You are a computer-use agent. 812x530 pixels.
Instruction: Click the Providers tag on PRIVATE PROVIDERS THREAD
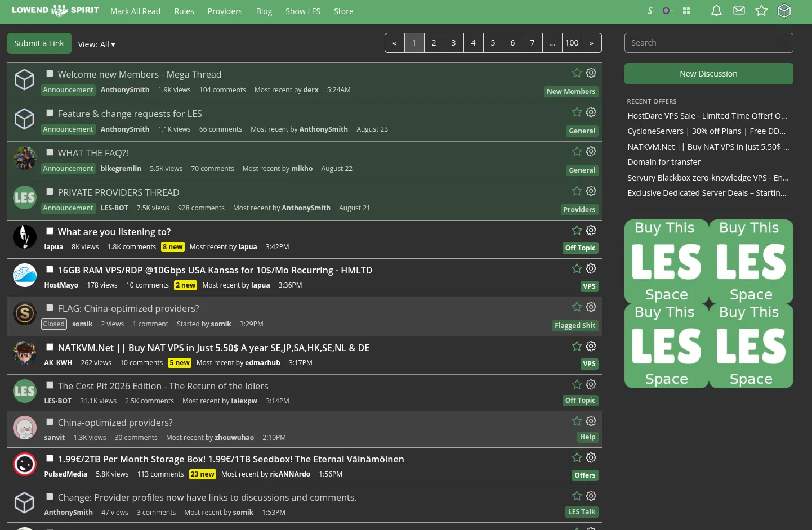click(579, 210)
